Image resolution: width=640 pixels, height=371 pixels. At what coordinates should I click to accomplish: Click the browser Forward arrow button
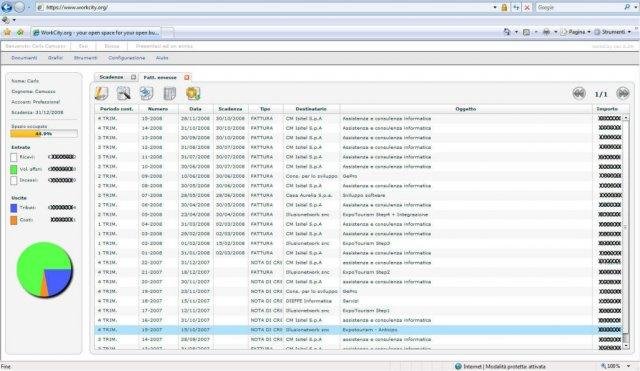(19, 7)
